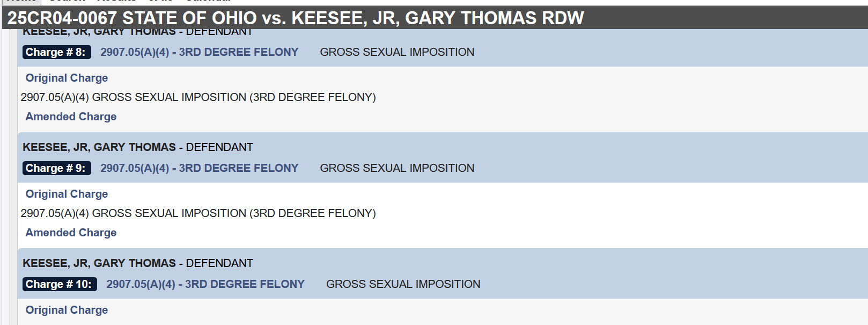Open Charge 10 statute 2907.05(A)(4) felony link
The width and height of the screenshot is (868, 325).
205,284
